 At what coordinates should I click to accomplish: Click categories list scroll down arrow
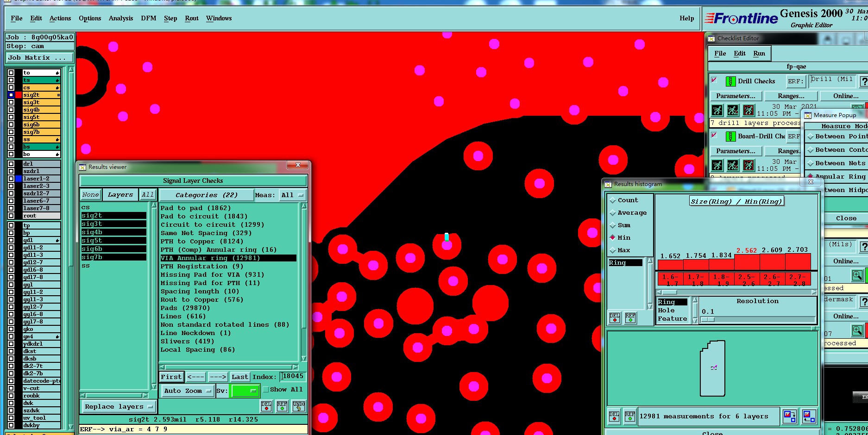[x=304, y=359]
